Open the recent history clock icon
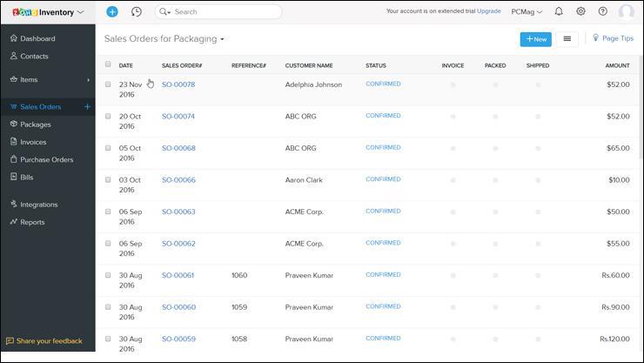 (137, 12)
